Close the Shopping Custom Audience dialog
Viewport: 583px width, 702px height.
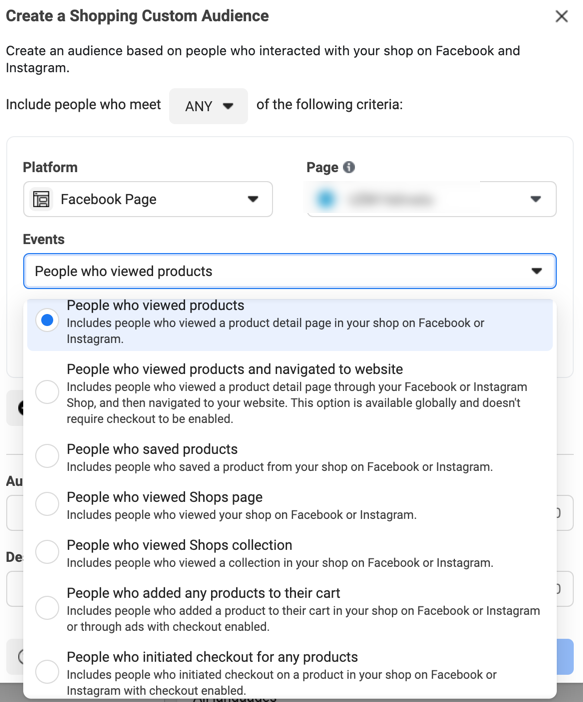click(x=562, y=17)
